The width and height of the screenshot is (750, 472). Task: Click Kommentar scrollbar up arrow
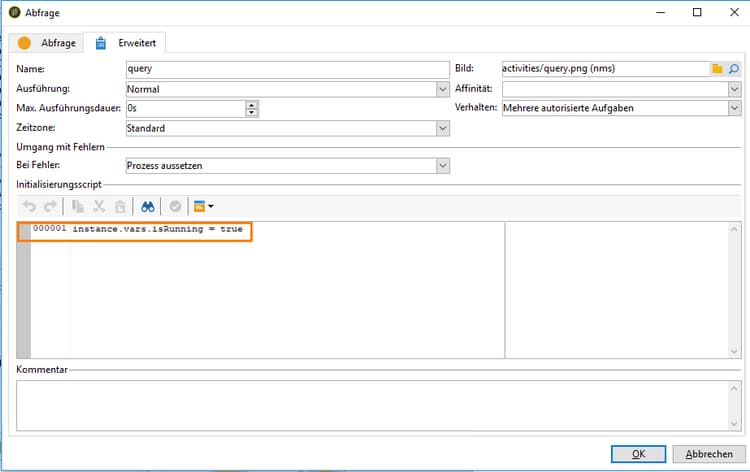(734, 388)
